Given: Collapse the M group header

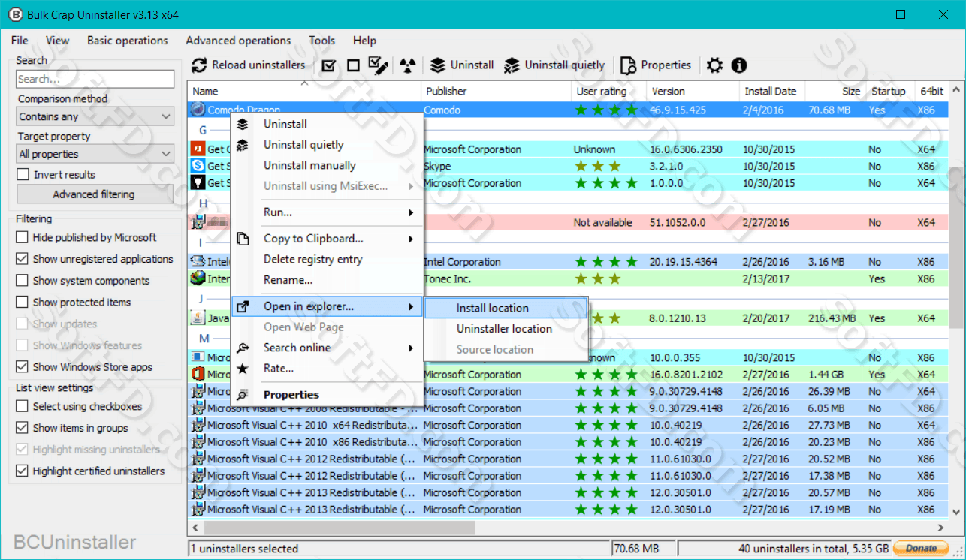Looking at the screenshot, I should click(x=204, y=339).
